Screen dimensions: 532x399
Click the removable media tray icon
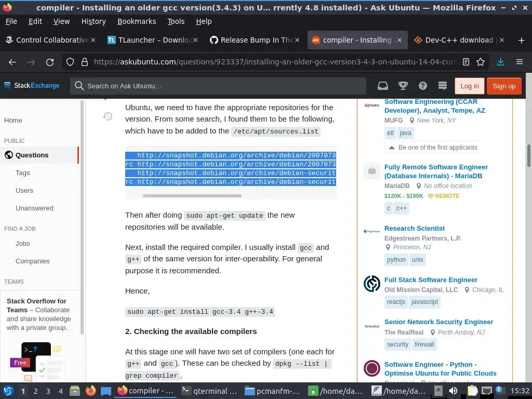pos(438,391)
